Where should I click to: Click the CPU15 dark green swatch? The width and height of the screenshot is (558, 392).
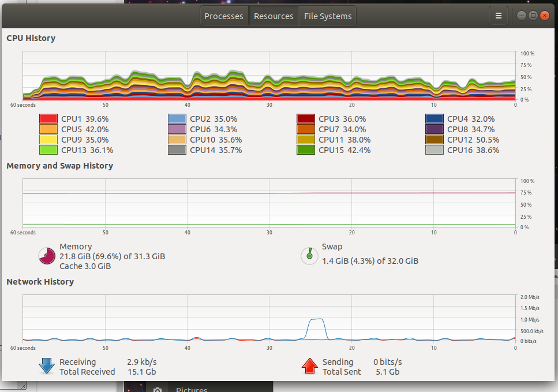click(306, 150)
